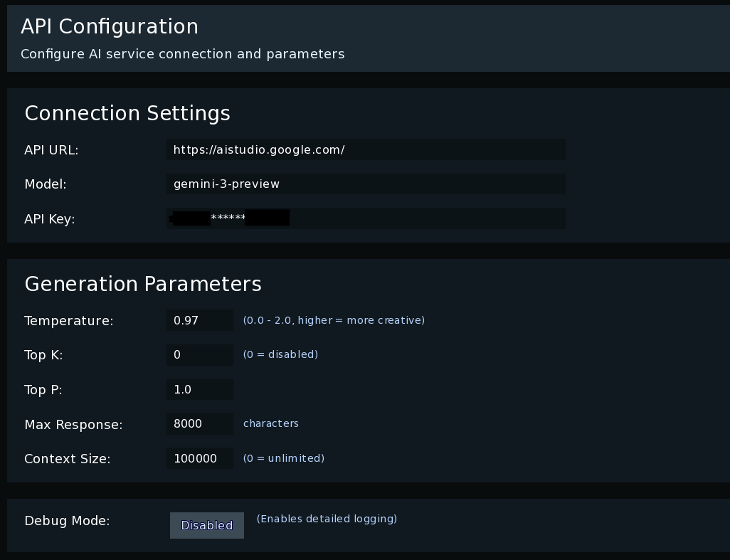The width and height of the screenshot is (730, 560).
Task: Click the "Enables detailed logging" hint
Action: point(327,519)
